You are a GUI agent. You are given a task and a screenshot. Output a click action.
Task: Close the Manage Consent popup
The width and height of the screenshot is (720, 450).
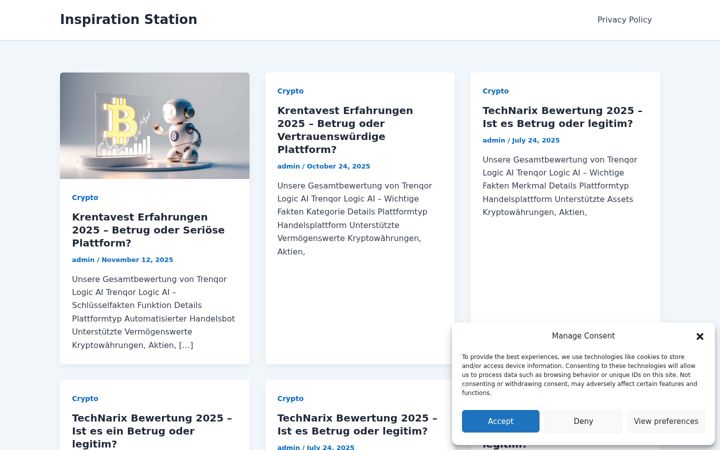coord(699,337)
